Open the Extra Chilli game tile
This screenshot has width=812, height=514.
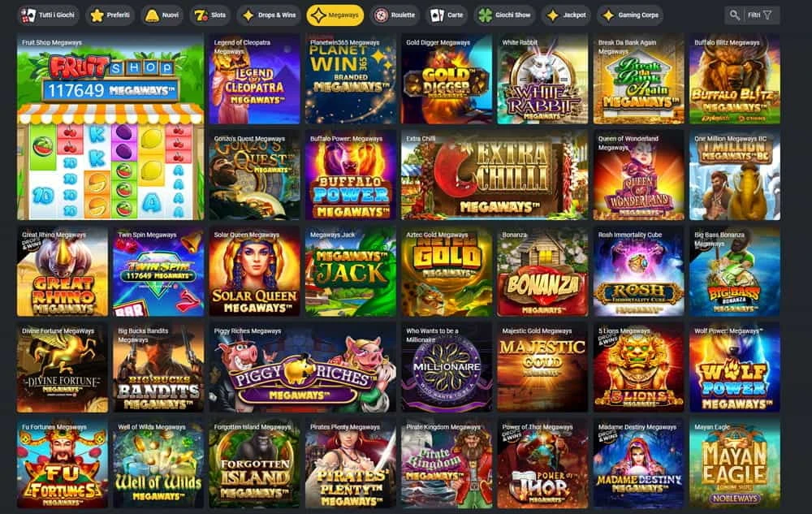click(x=495, y=175)
